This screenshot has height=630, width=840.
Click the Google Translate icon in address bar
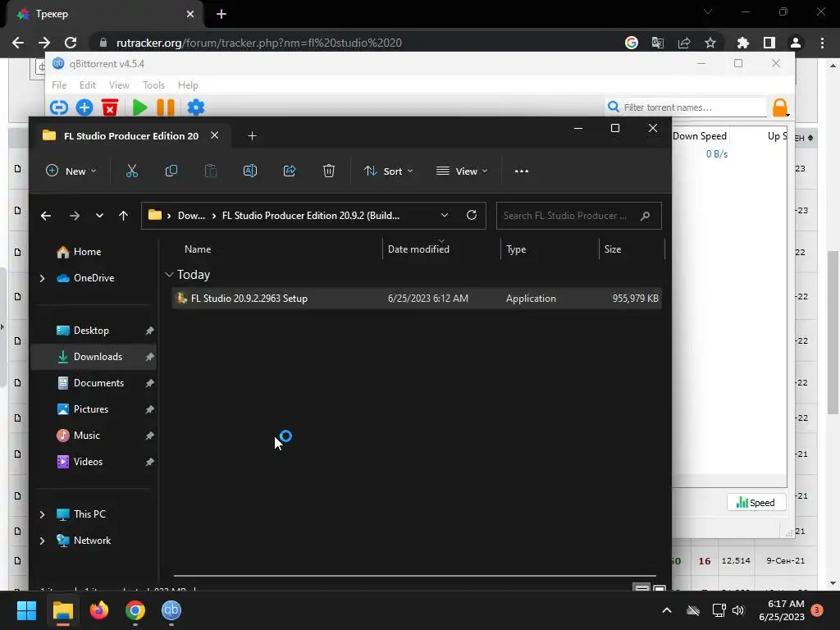pyautogui.click(x=658, y=43)
